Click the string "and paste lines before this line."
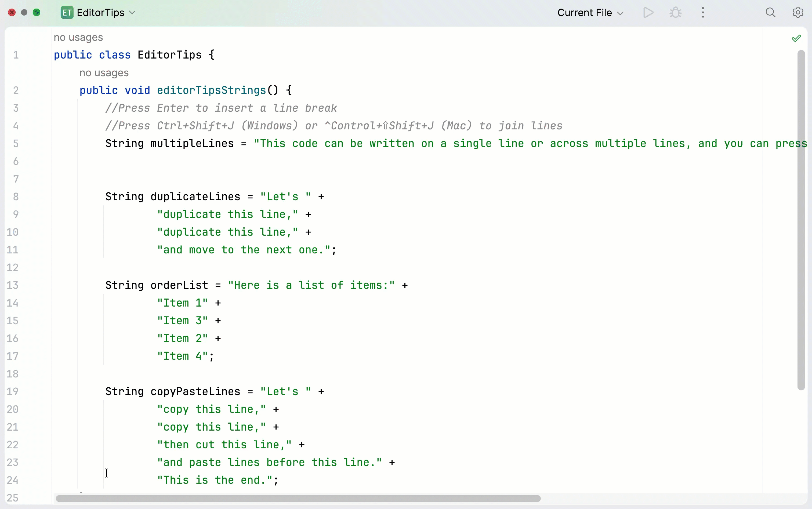812x509 pixels. point(269,463)
